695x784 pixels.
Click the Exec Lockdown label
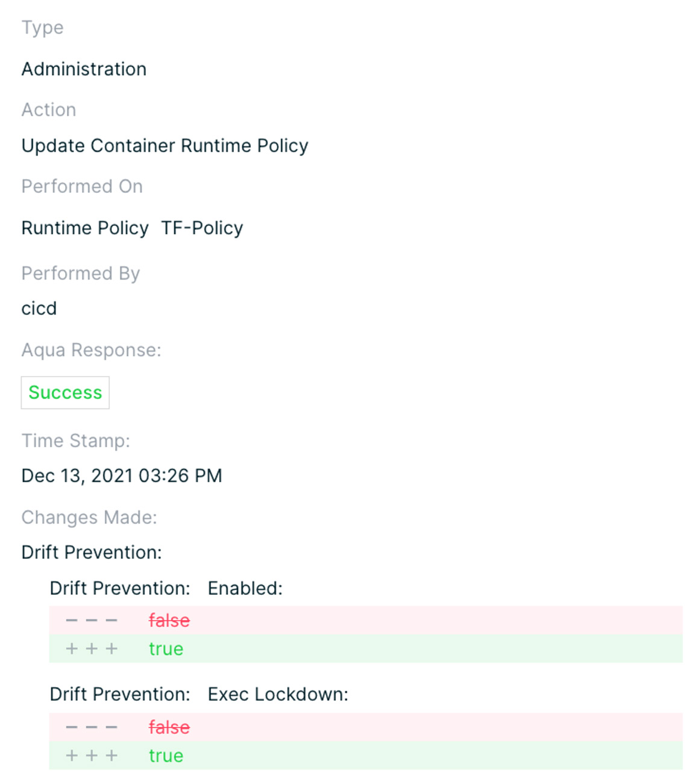point(278,694)
